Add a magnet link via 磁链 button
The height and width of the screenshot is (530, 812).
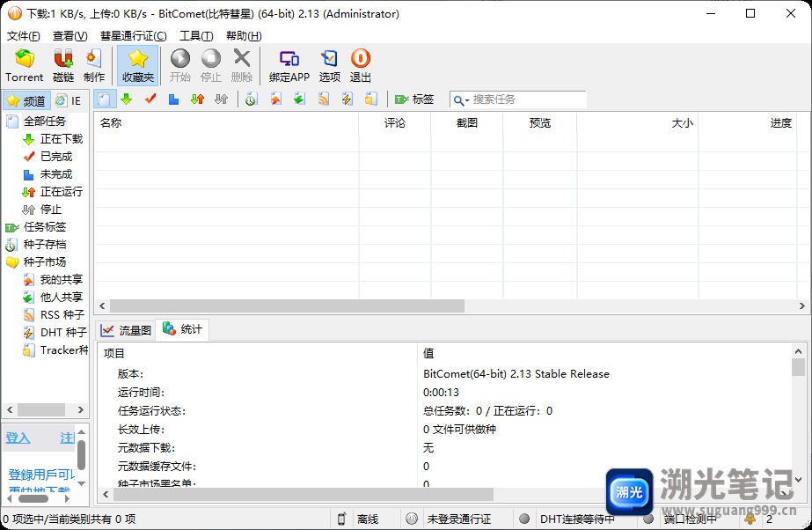(63, 65)
